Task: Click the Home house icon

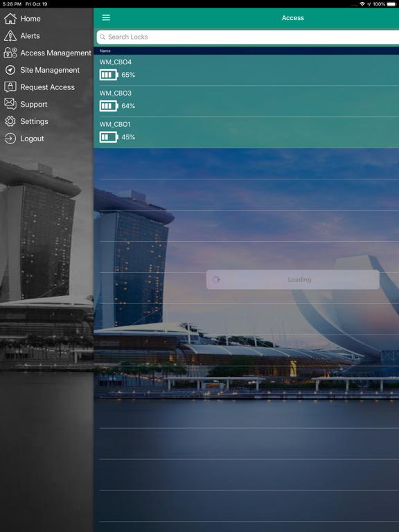Action: click(x=10, y=19)
